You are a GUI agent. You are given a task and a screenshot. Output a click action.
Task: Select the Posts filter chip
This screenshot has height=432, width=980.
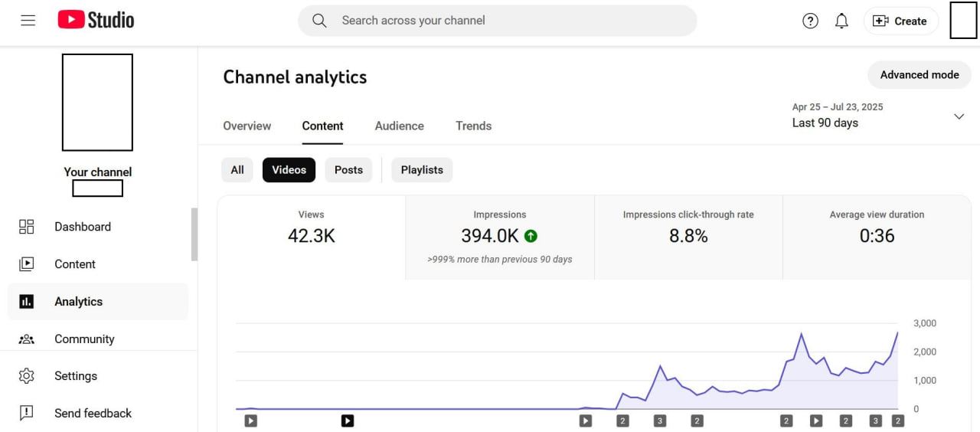point(348,170)
